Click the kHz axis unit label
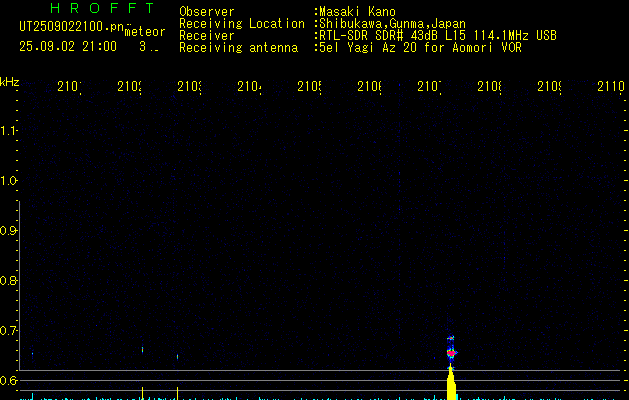The width and height of the screenshot is (629, 400). coord(10,82)
